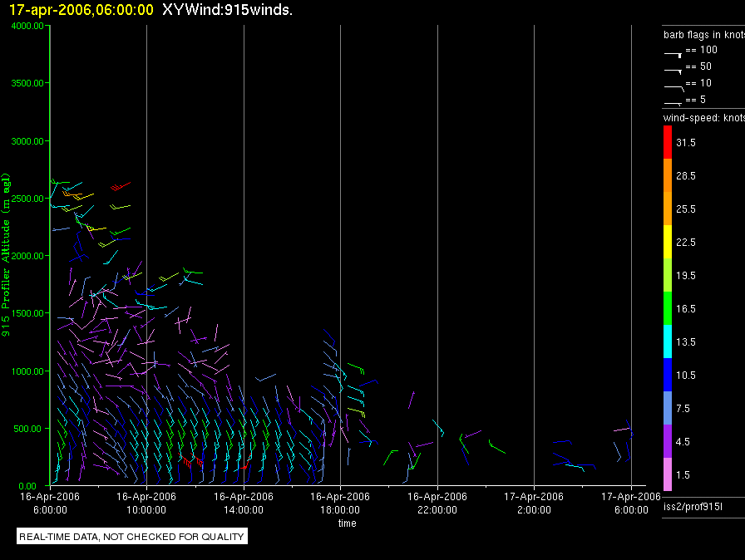Click the 0.00 altitude tick label
The width and height of the screenshot is (745, 560).
point(27,486)
